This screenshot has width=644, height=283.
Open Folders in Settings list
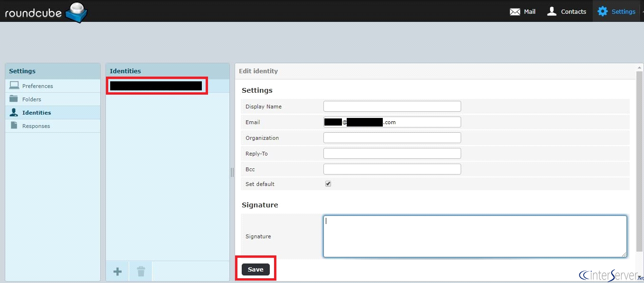(53, 99)
